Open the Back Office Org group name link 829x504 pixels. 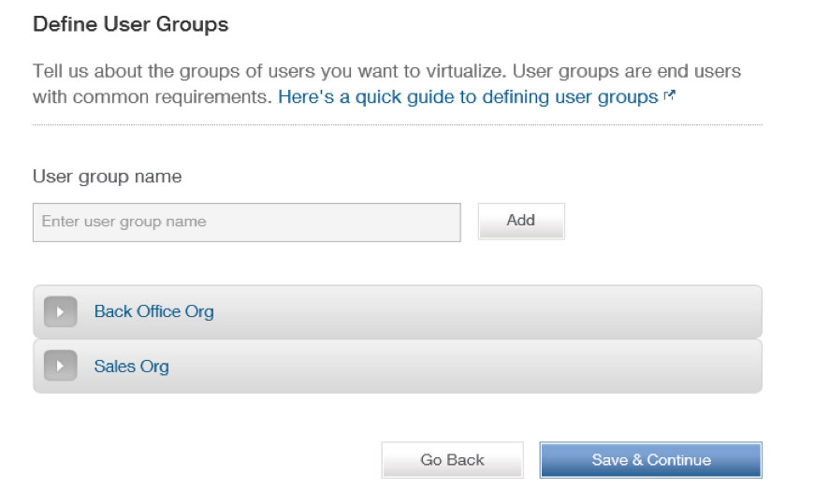coord(153,311)
